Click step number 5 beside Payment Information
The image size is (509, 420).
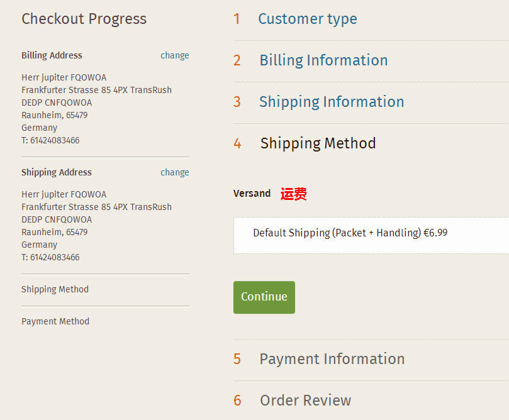[237, 359]
